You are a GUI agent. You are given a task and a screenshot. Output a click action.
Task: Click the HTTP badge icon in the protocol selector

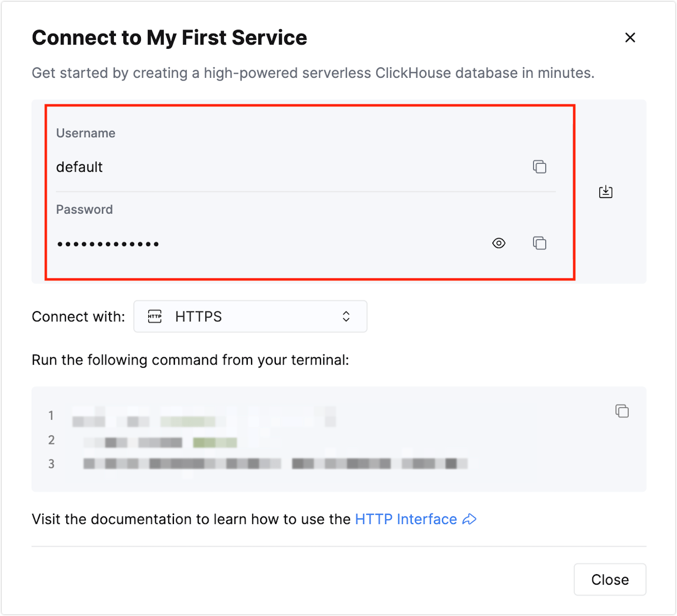click(154, 316)
